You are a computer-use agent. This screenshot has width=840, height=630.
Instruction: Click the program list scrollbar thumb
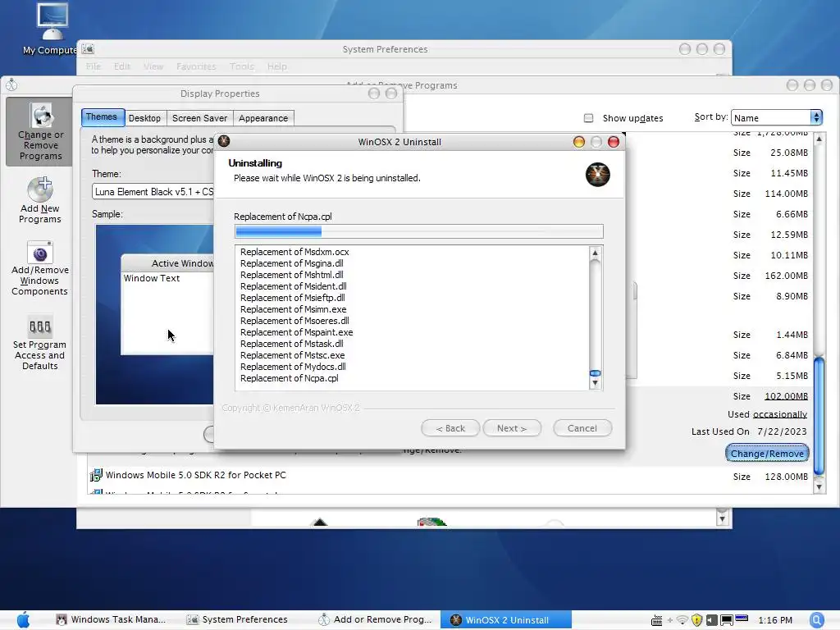819,415
